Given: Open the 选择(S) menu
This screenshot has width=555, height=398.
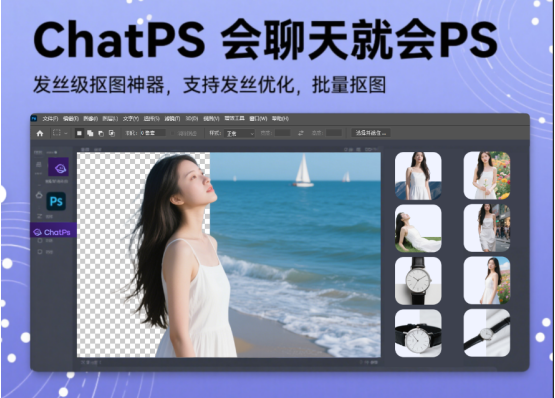Looking at the screenshot, I should click(151, 119).
